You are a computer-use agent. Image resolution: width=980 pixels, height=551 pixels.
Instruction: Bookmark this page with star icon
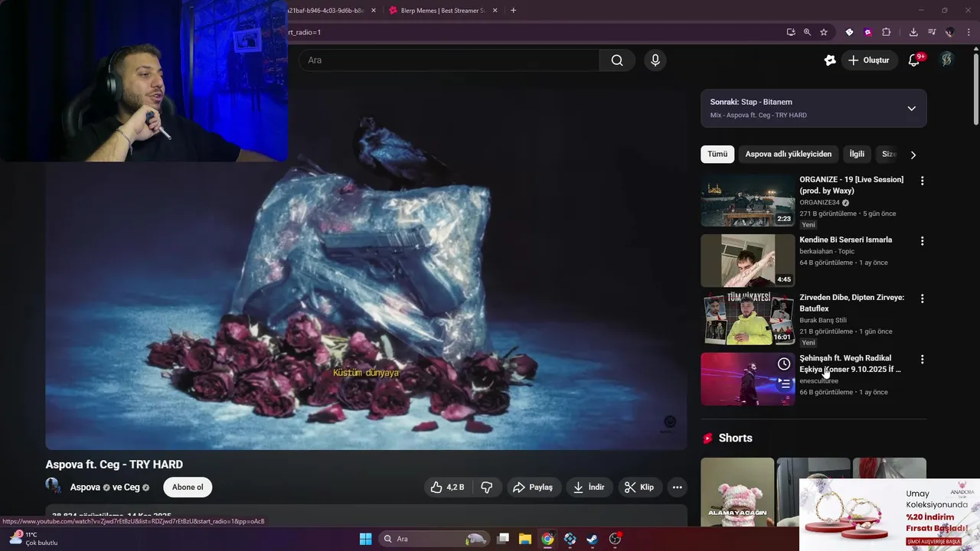coord(824,32)
